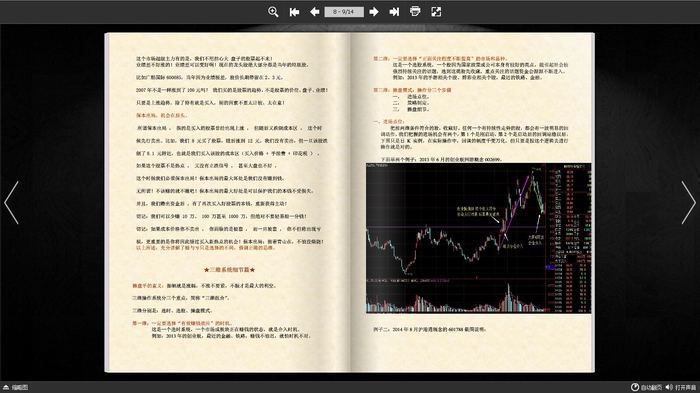Enable 自动翻页 auto page turning
The image size is (700, 393).
[x=651, y=388]
